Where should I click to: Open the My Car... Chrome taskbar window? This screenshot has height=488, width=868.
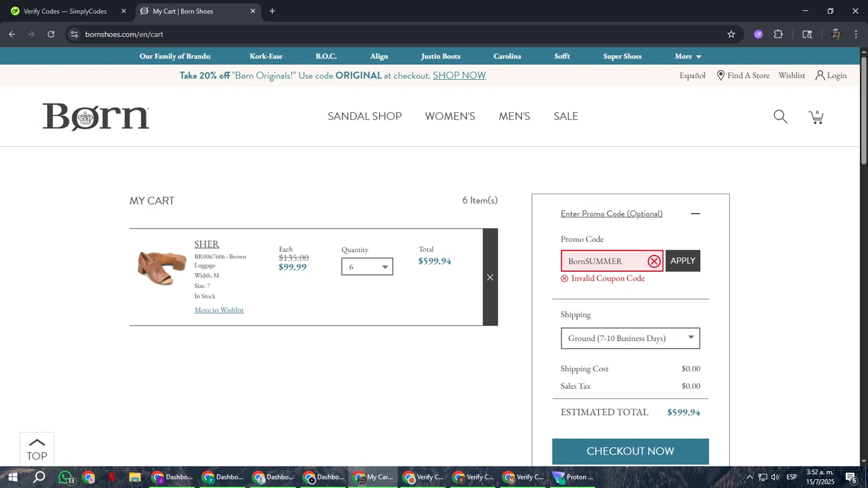tap(373, 477)
